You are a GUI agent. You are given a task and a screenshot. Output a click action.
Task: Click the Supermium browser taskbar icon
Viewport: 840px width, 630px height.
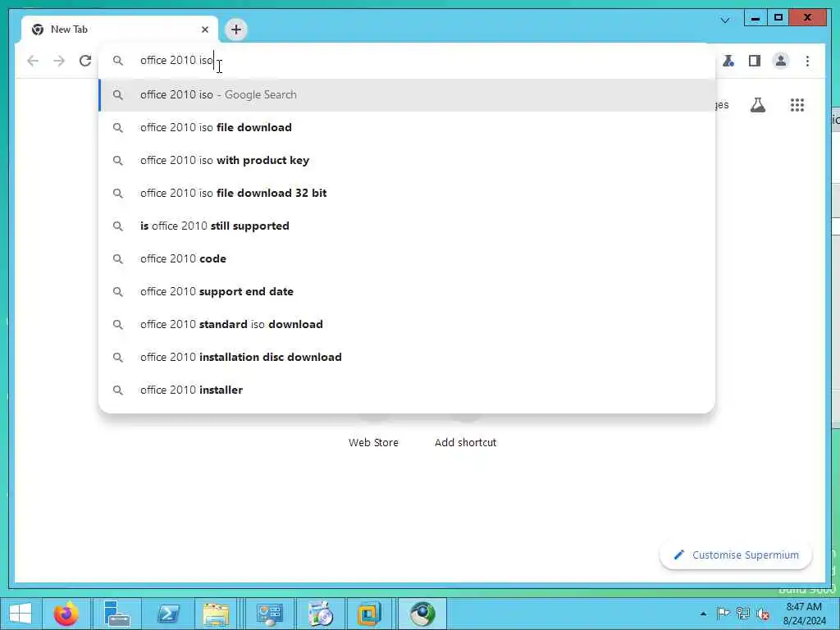[422, 614]
